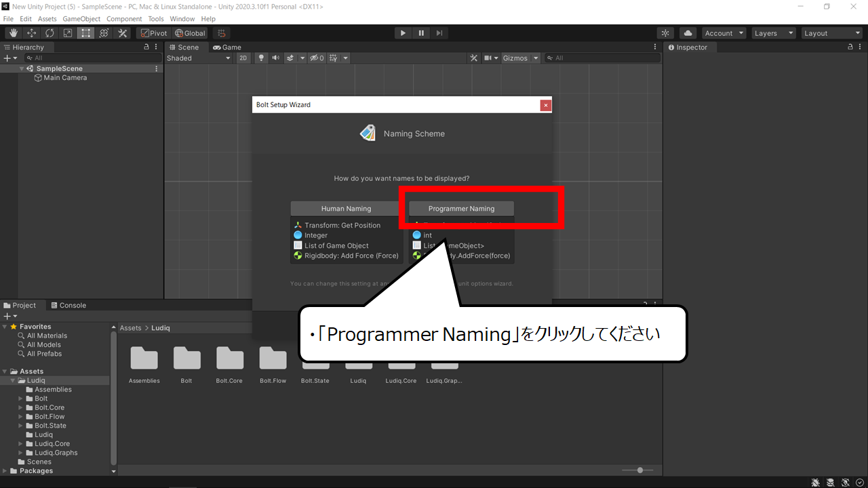Toggle 2D scene view mode
The height and width of the screenshot is (488, 868).
pos(243,58)
